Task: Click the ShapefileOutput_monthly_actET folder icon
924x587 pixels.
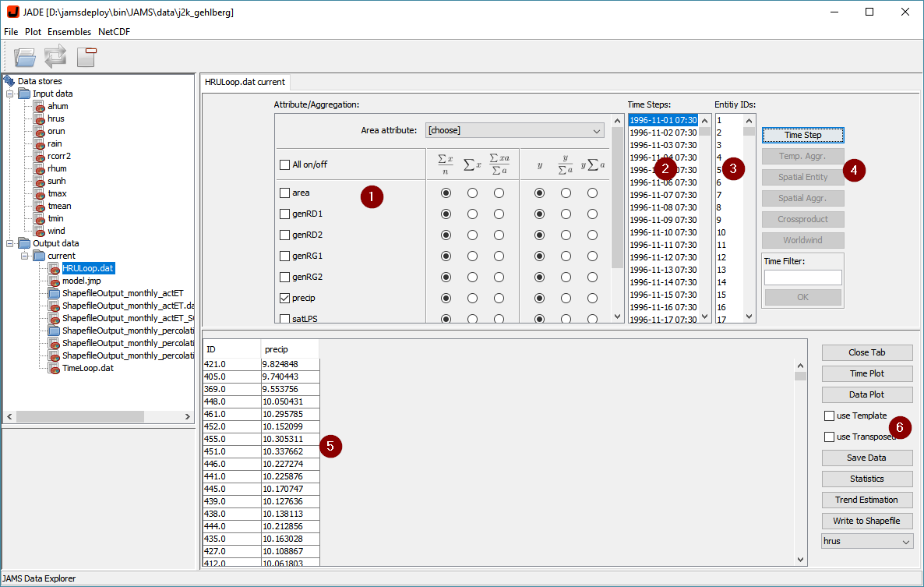Action: (x=54, y=293)
